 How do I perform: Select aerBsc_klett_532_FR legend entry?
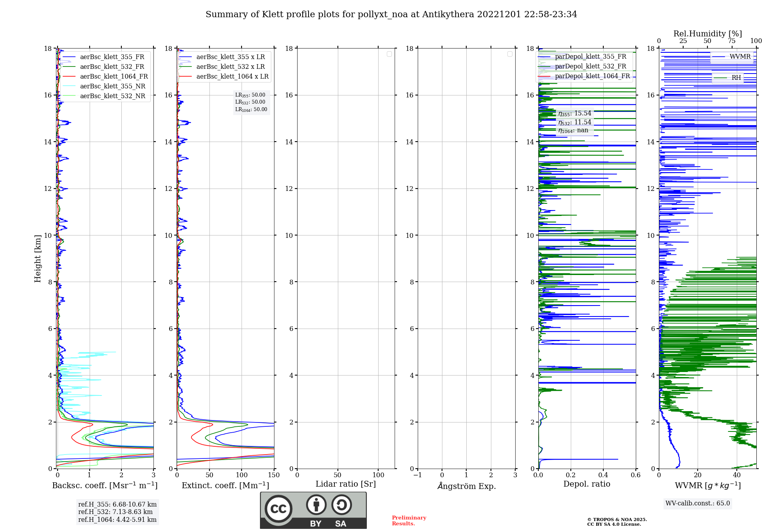(105, 67)
